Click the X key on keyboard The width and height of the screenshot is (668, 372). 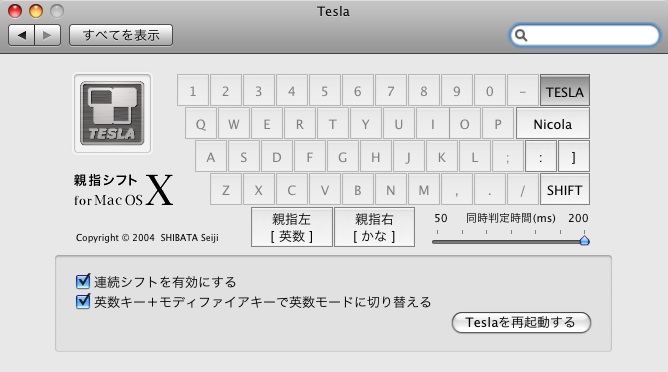259,190
